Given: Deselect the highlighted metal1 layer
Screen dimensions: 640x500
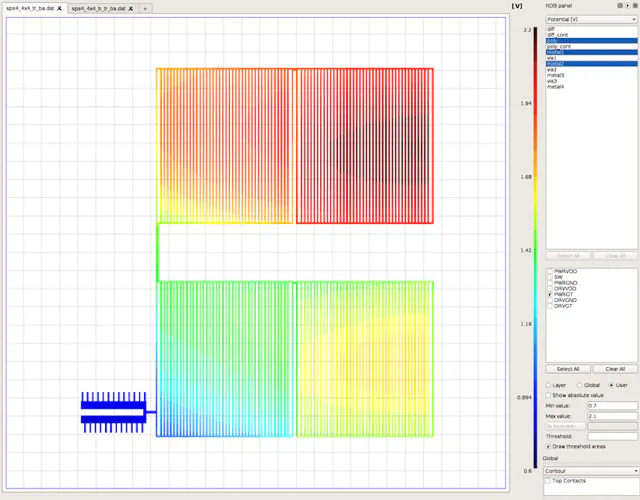Looking at the screenshot, I should pyautogui.click(x=591, y=52).
